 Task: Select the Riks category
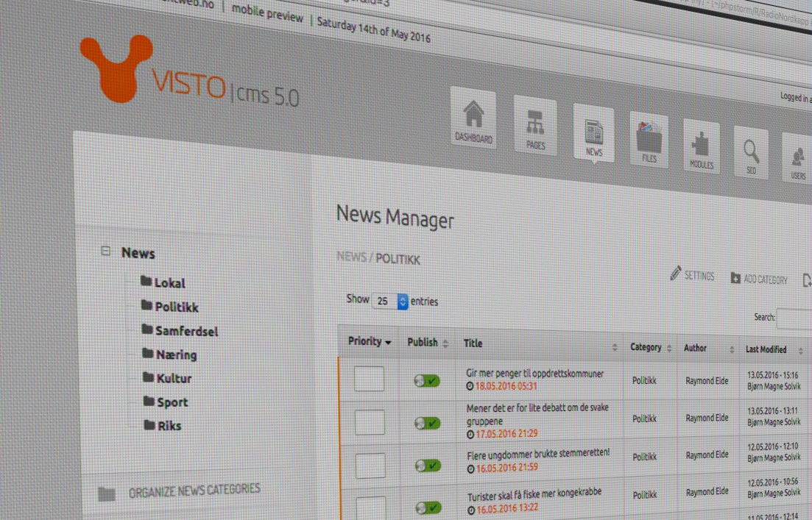[169, 426]
